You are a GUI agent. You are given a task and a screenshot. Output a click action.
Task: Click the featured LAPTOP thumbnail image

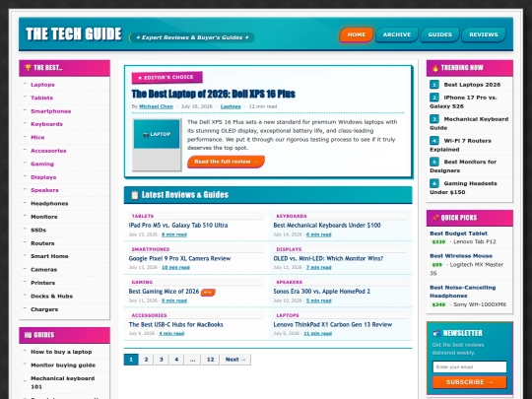click(157, 145)
